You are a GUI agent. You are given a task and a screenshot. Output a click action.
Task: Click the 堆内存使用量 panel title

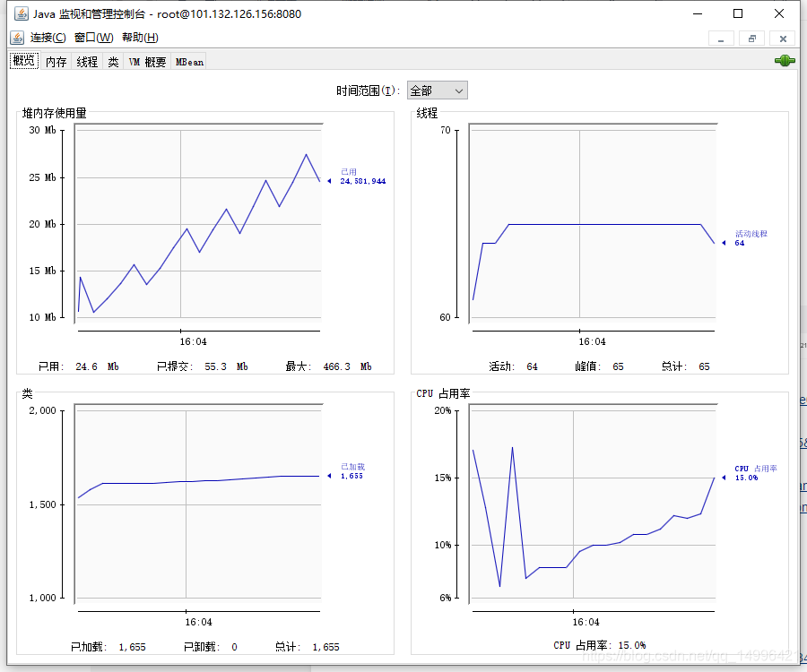[x=54, y=113]
